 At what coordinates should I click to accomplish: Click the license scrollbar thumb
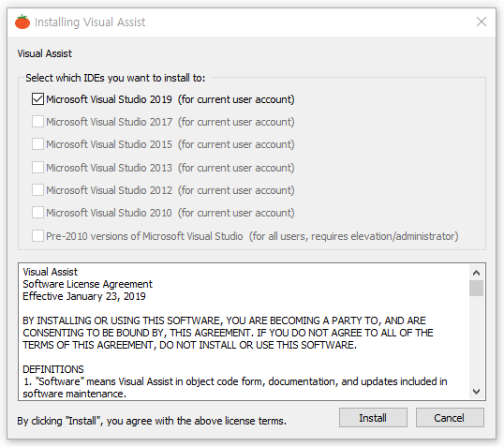[x=476, y=288]
